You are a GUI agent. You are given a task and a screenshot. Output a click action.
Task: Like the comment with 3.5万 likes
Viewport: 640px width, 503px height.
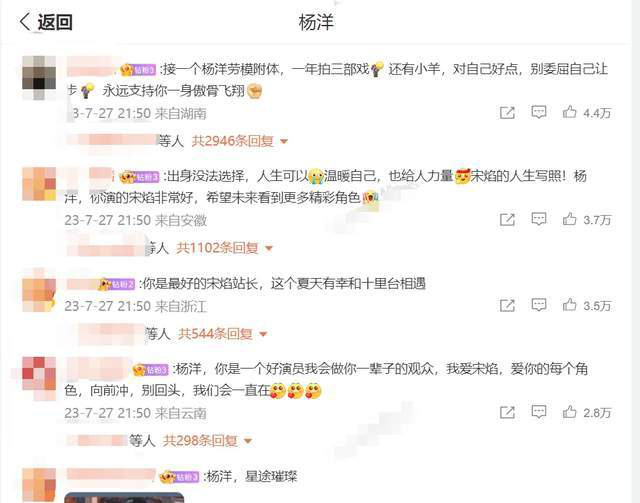coord(586,305)
